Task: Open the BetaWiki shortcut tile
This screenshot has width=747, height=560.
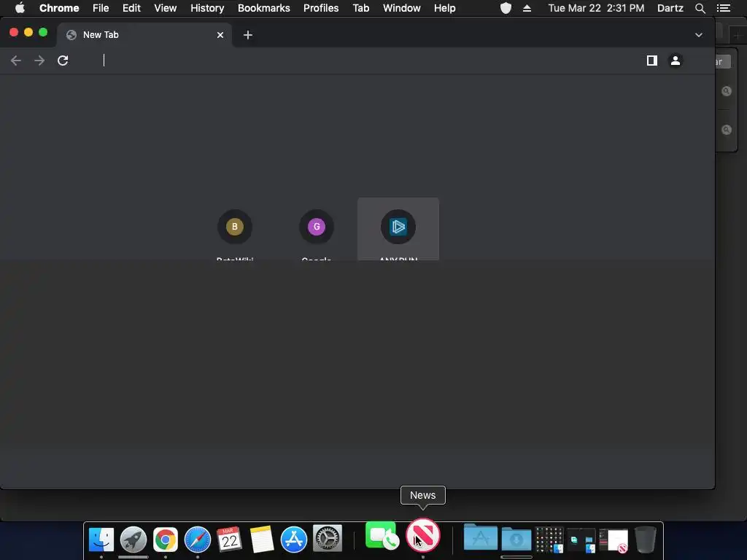Action: [235, 230]
